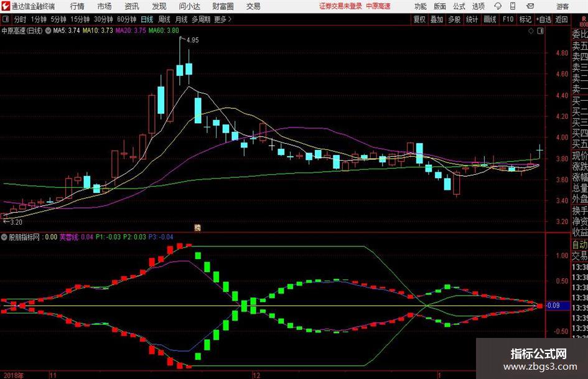Screen dimensions: 588x379
Task: Select the 多周期 tab
Action: [201, 19]
